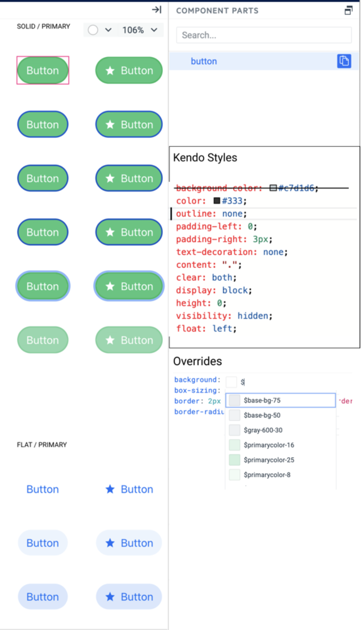Click the star icon in flat primary button
The image size is (364, 630).
click(x=110, y=489)
